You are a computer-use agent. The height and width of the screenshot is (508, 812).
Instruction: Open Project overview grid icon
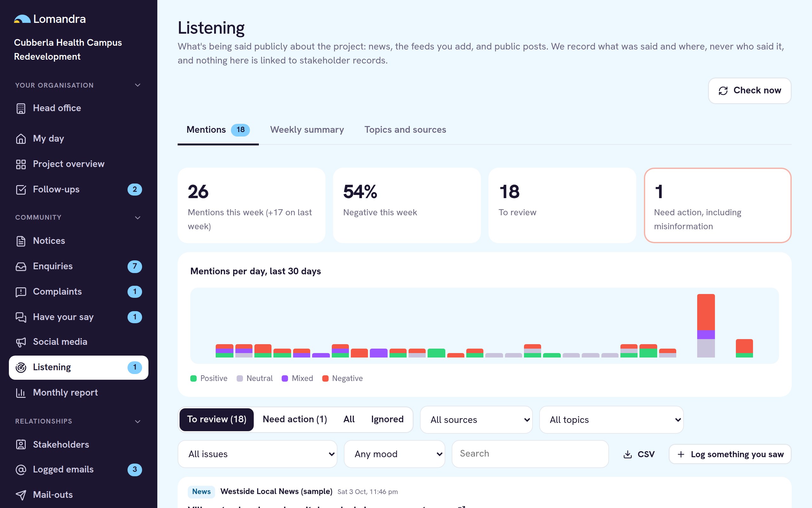[x=21, y=164]
